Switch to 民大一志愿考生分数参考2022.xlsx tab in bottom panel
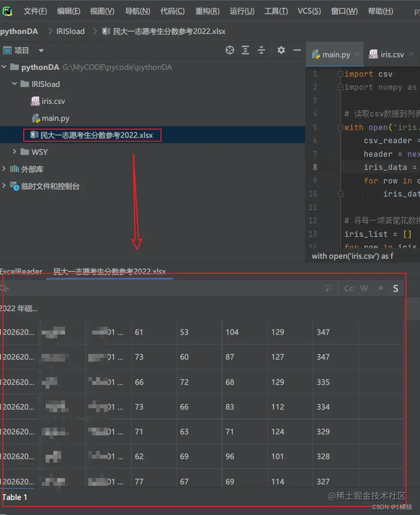Viewport: 420px width, 515px height. [x=110, y=271]
